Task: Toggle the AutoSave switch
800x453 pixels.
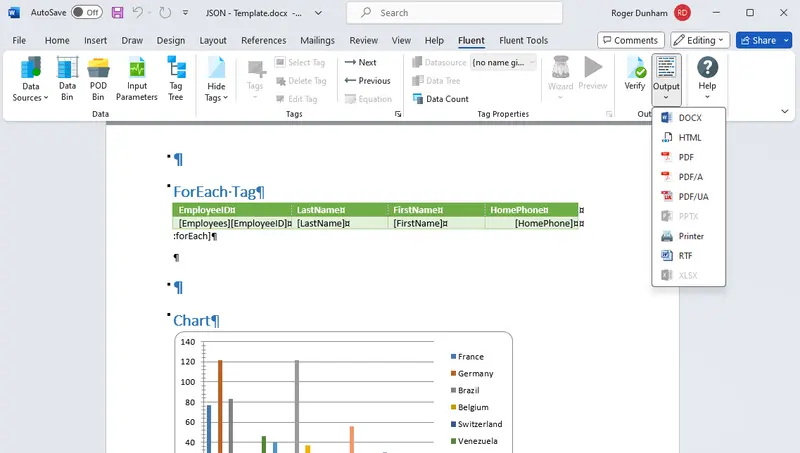Action: point(87,12)
